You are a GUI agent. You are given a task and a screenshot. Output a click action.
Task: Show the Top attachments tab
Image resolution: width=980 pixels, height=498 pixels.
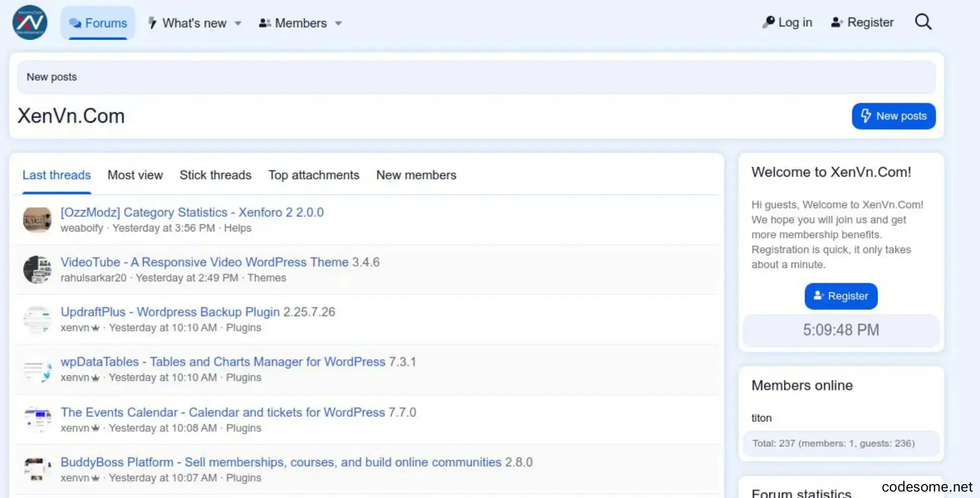point(314,175)
